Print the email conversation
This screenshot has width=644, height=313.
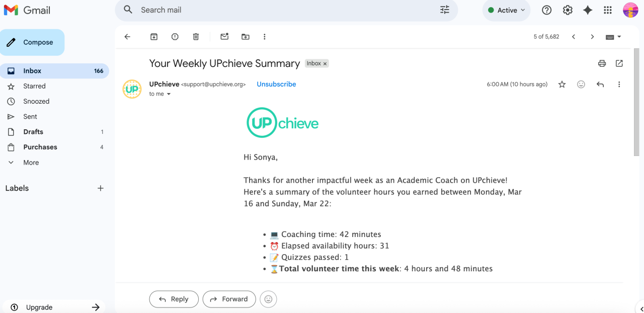(x=602, y=63)
